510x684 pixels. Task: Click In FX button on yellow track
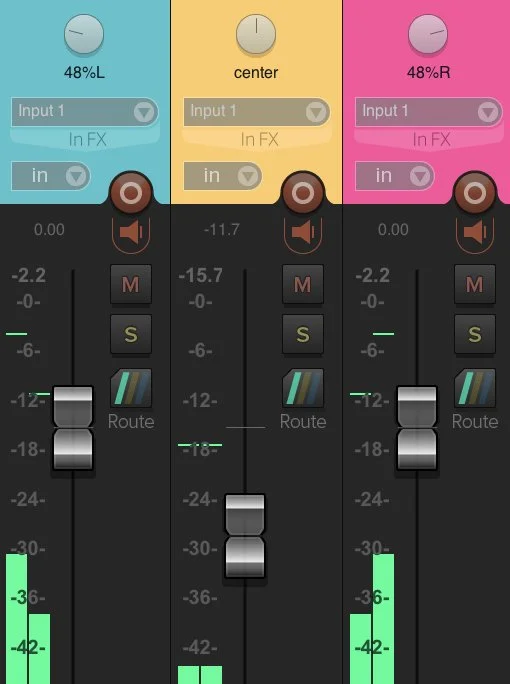coord(257,139)
